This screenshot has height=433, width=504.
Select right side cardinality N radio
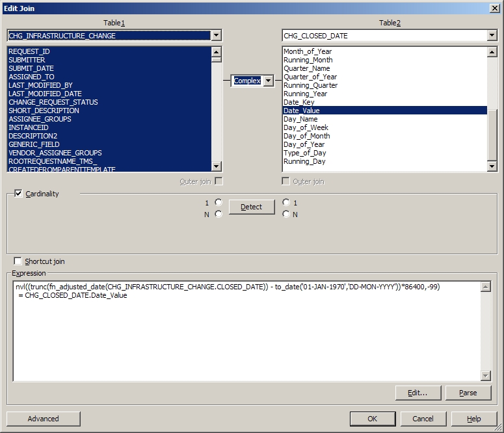(x=287, y=214)
